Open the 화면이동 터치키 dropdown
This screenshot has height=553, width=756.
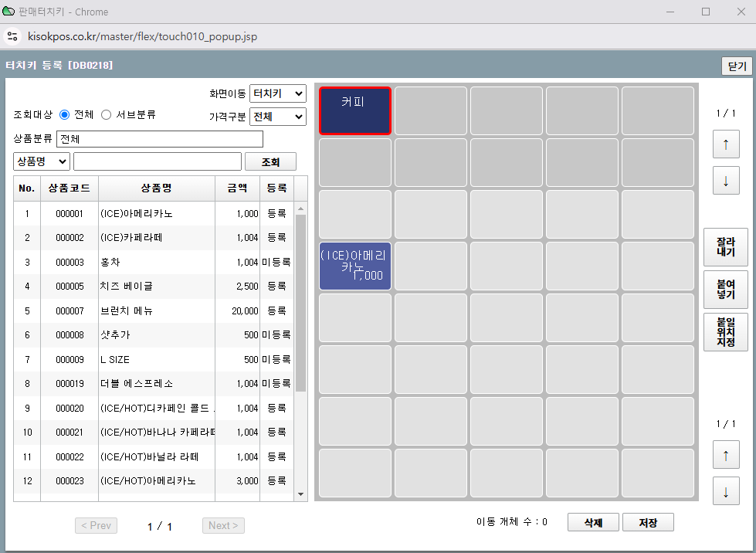[x=278, y=93]
